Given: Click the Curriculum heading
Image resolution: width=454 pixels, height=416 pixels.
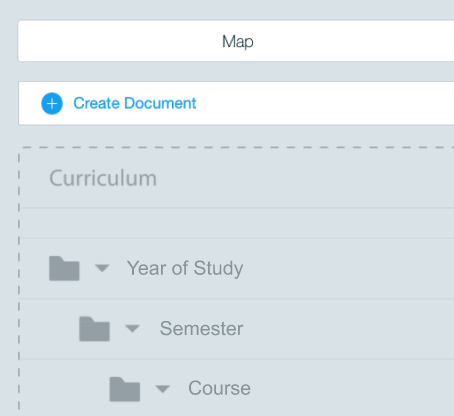Looking at the screenshot, I should coord(103,178).
